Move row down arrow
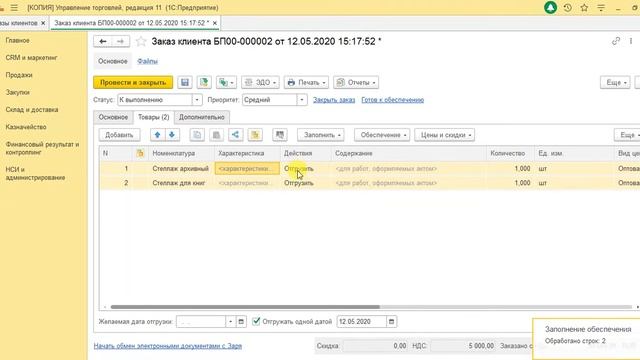The image size is (640, 360). coord(172,135)
